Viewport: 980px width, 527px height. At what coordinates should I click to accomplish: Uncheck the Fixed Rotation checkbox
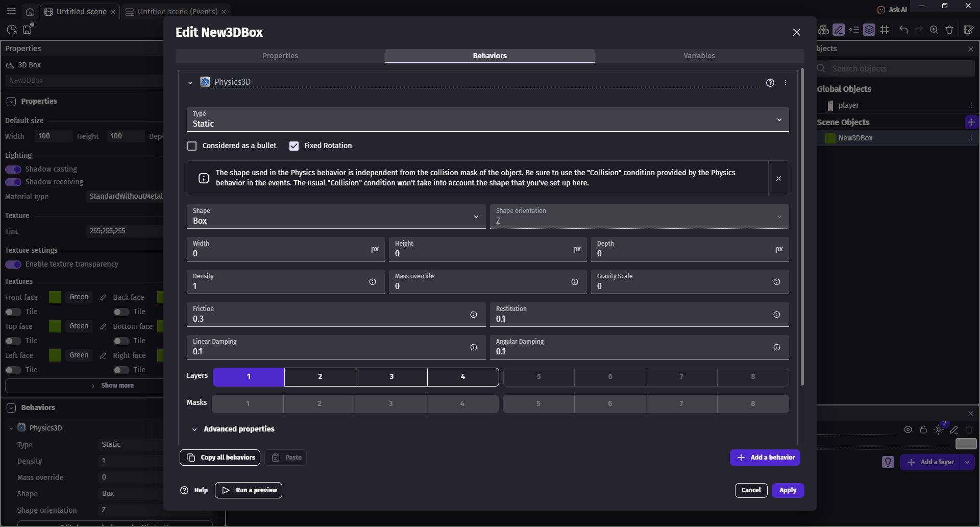[x=294, y=146]
